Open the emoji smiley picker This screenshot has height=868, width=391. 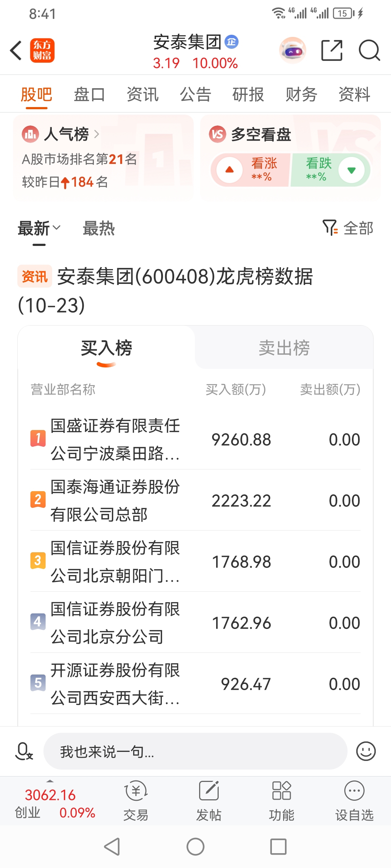coord(366,751)
